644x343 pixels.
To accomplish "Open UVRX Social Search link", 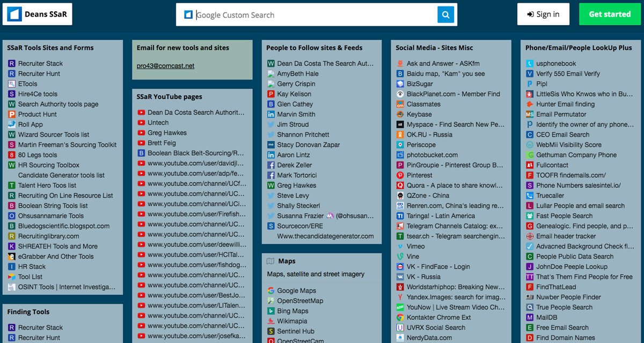I will tap(436, 327).
